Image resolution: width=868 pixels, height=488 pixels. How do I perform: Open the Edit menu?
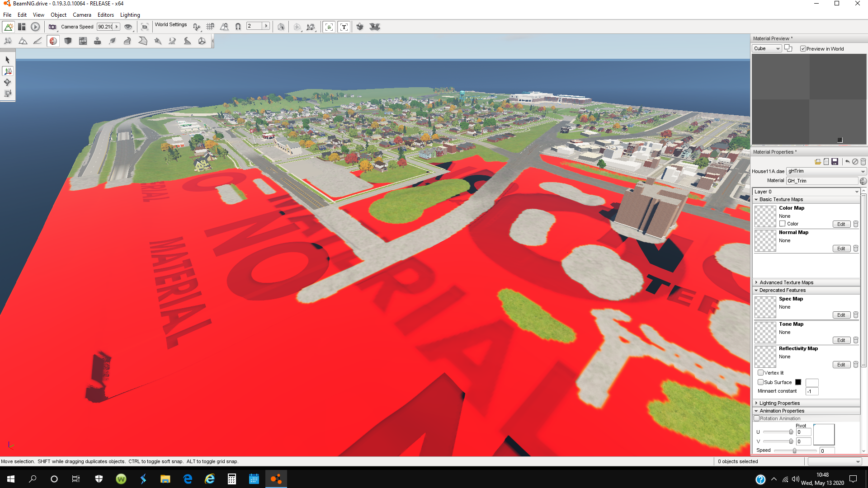[22, 15]
